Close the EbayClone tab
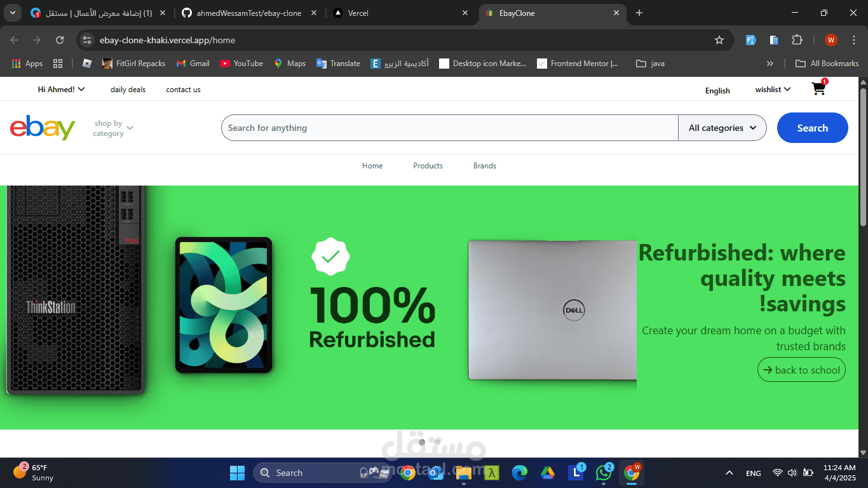The height and width of the screenshot is (488, 868). (616, 13)
